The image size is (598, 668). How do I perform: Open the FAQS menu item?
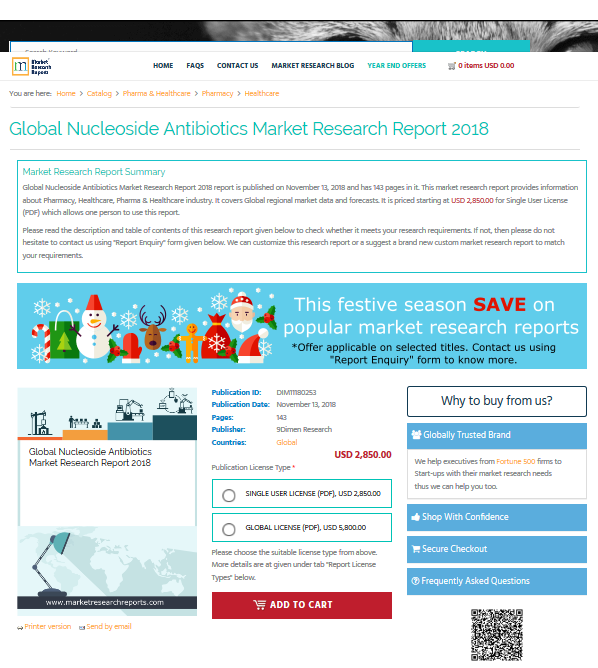[x=195, y=66]
